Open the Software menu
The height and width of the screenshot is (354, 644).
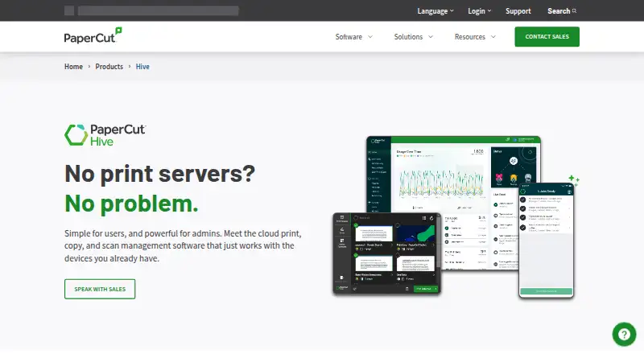tap(353, 36)
